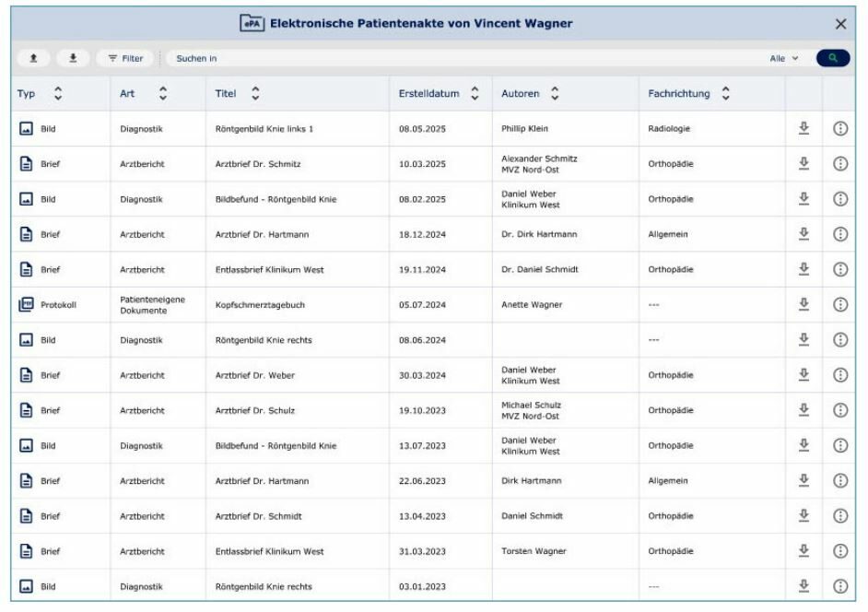Open details menu for Arztbrief Dr. Schmitz

pyautogui.click(x=840, y=164)
